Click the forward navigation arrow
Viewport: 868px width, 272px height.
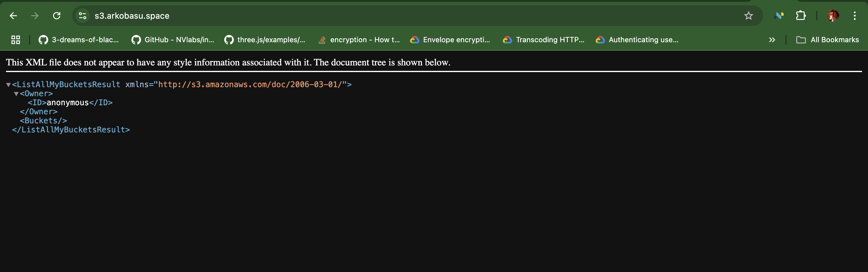click(35, 15)
